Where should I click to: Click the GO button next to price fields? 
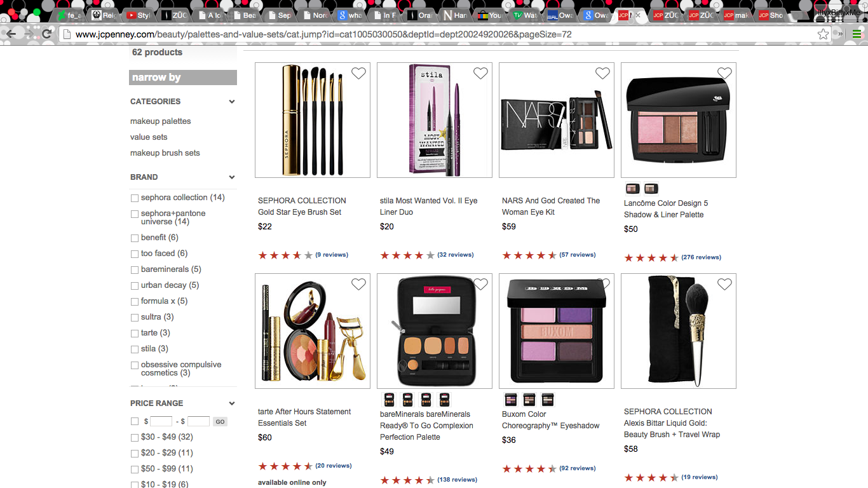pos(219,421)
